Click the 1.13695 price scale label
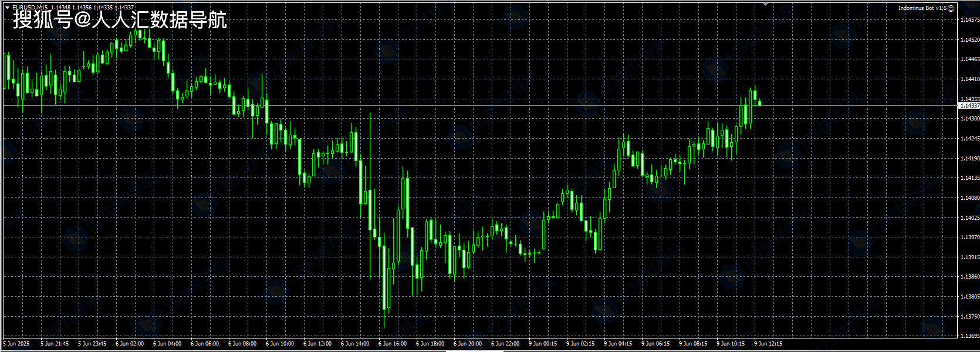The height and width of the screenshot is (352, 980). 969,336
